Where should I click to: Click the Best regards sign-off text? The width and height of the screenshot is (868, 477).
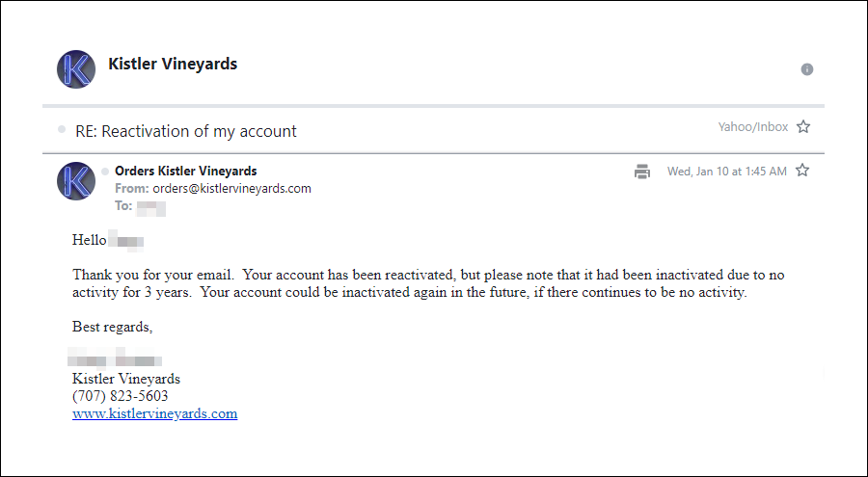coord(113,327)
